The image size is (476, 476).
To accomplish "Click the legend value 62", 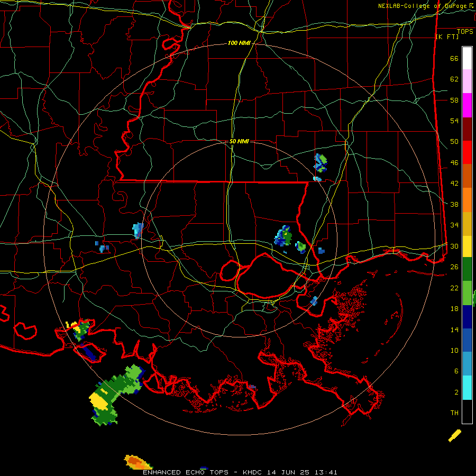I will click(454, 79).
